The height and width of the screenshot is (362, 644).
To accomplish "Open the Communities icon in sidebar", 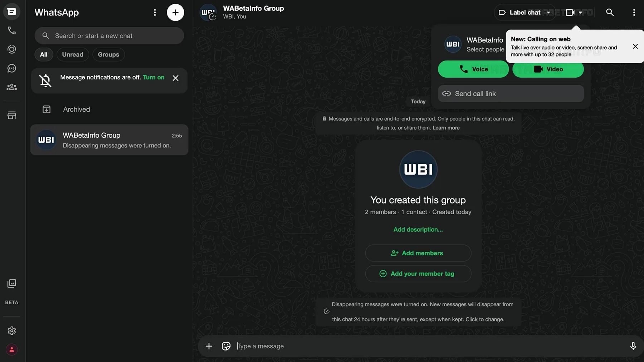I will [12, 87].
